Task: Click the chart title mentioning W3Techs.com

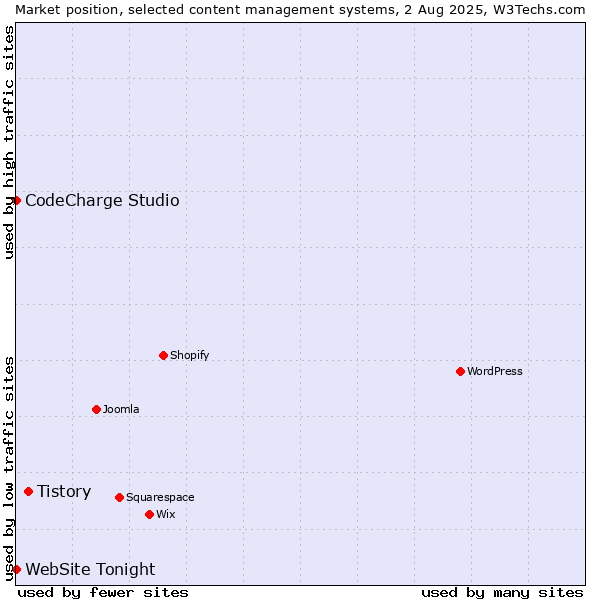Action: (x=300, y=10)
